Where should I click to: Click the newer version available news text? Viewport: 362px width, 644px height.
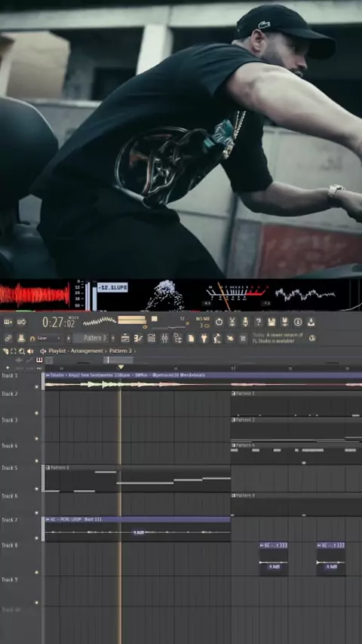click(278, 338)
